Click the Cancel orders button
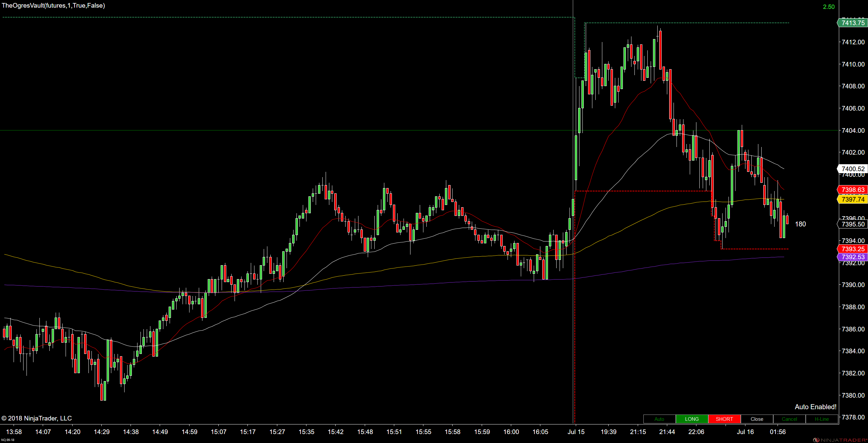This screenshot has height=443, width=868. (789, 419)
